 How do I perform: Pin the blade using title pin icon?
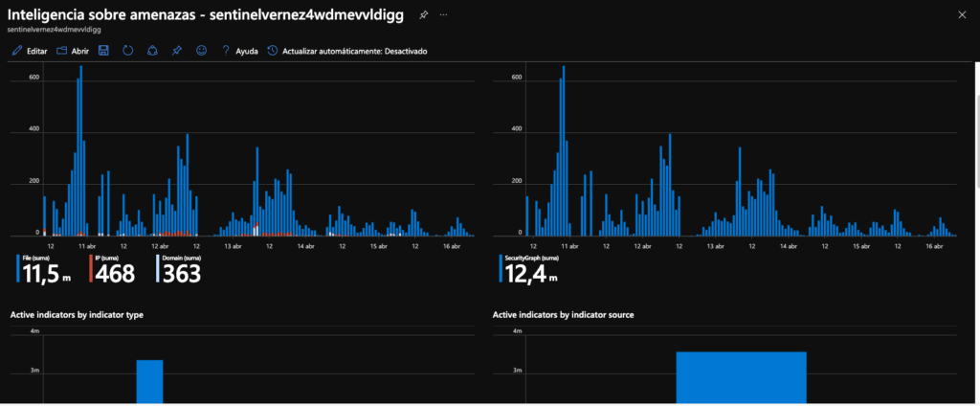(x=424, y=16)
